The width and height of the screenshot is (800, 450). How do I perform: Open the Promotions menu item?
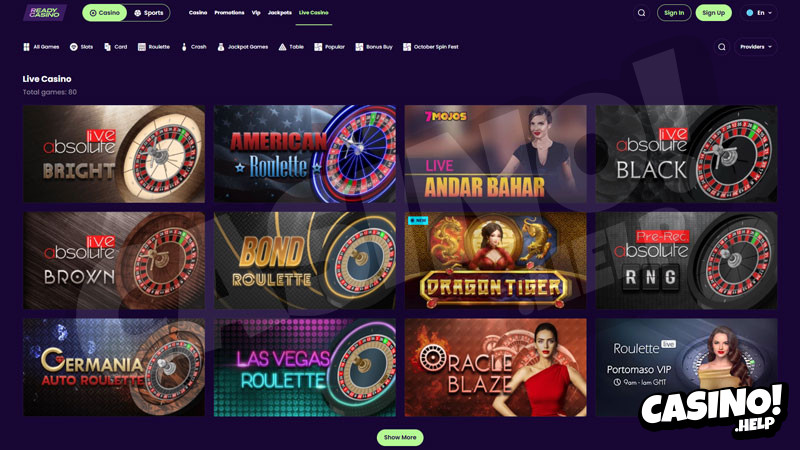point(229,13)
